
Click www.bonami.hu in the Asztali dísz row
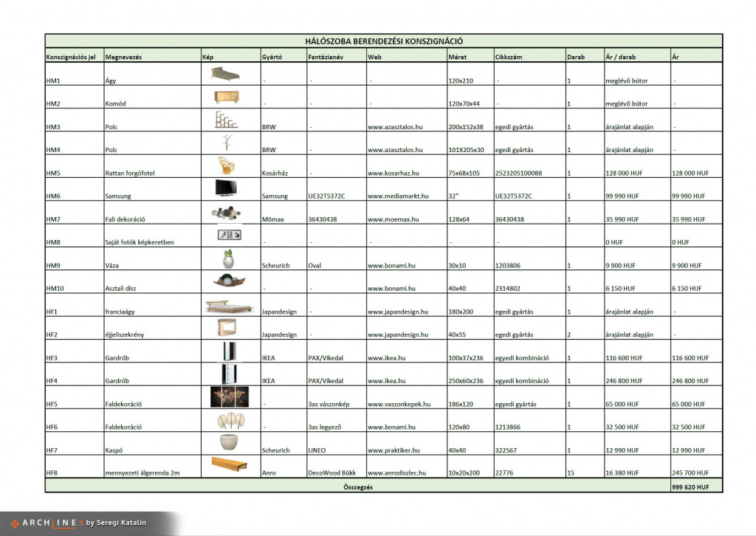[x=391, y=289]
